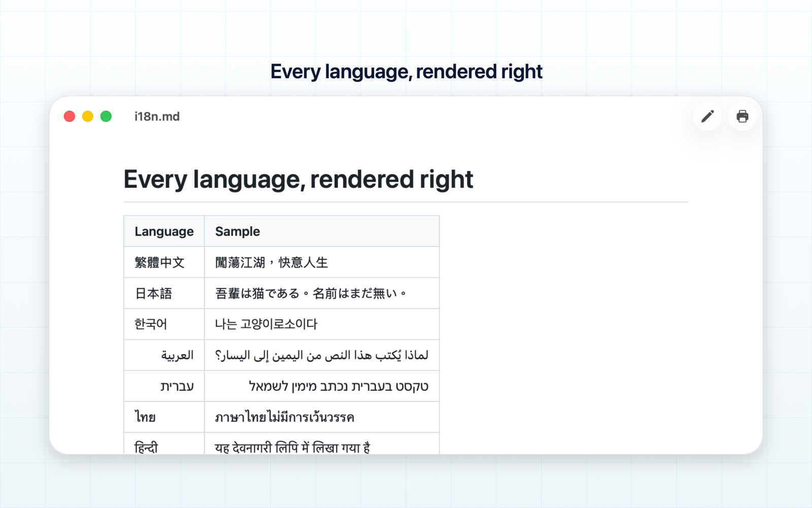Click the 'Sample' column header
Image resolution: width=812 pixels, height=508 pixels.
coord(322,231)
